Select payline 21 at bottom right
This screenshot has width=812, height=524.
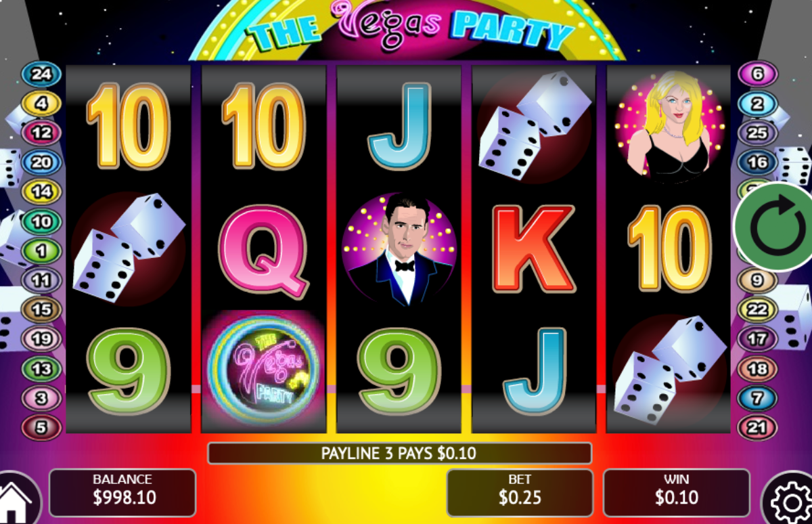tap(757, 428)
